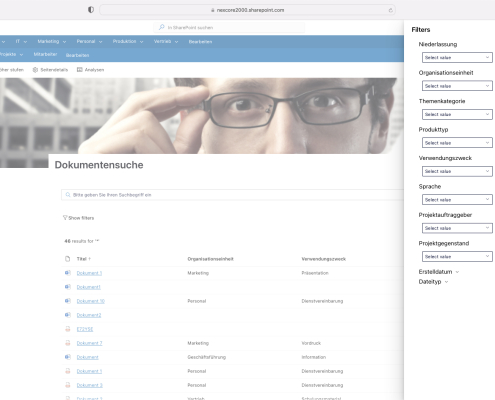
Task: Open the Themenkategorie Select value dropdown
Action: pos(457,114)
